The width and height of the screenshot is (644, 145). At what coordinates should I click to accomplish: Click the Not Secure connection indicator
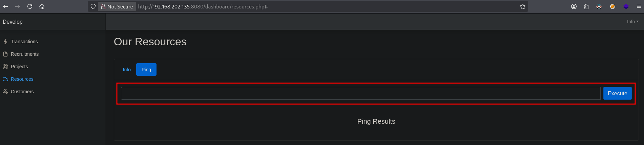tap(117, 6)
